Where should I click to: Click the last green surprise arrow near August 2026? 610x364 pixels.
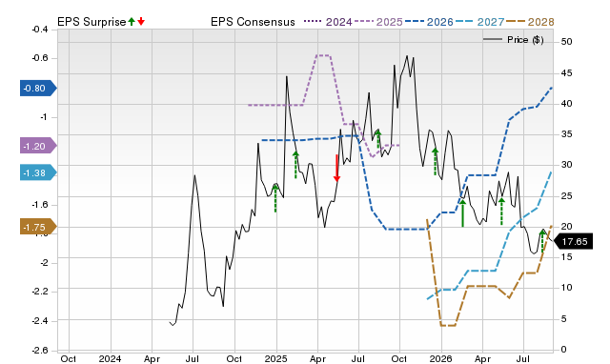(x=542, y=241)
